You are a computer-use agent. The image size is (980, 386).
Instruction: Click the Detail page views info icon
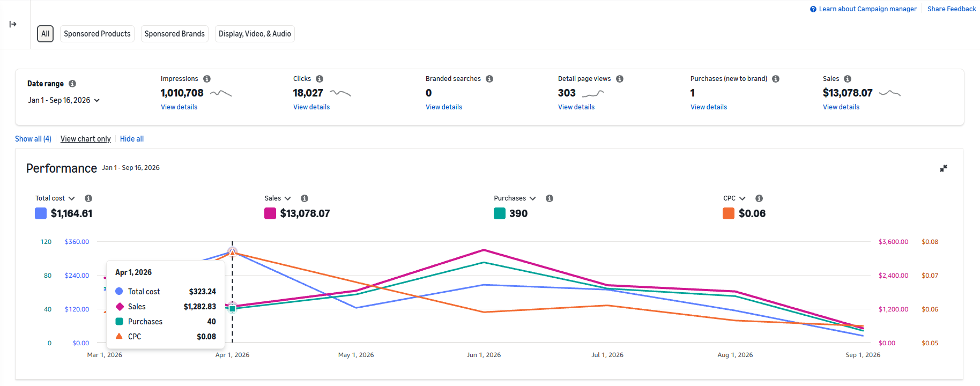(x=620, y=79)
